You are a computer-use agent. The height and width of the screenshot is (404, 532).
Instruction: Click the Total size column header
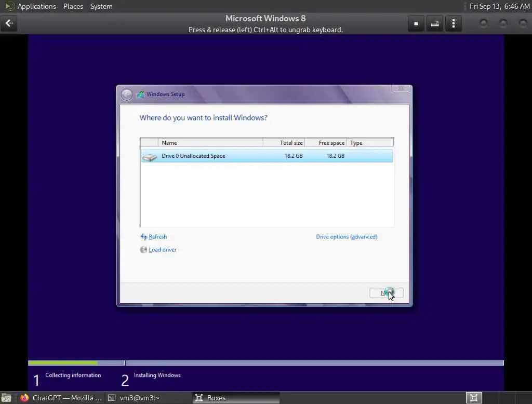(x=284, y=143)
